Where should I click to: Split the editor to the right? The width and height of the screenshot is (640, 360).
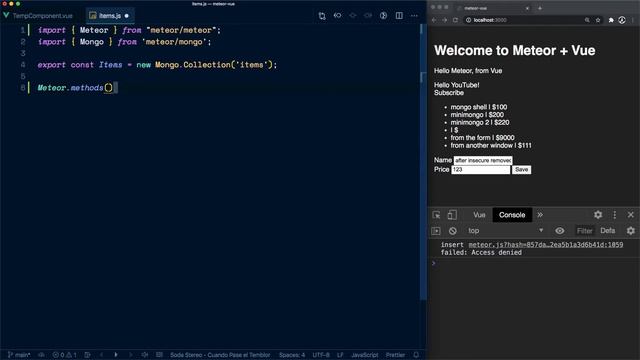pos(399,16)
